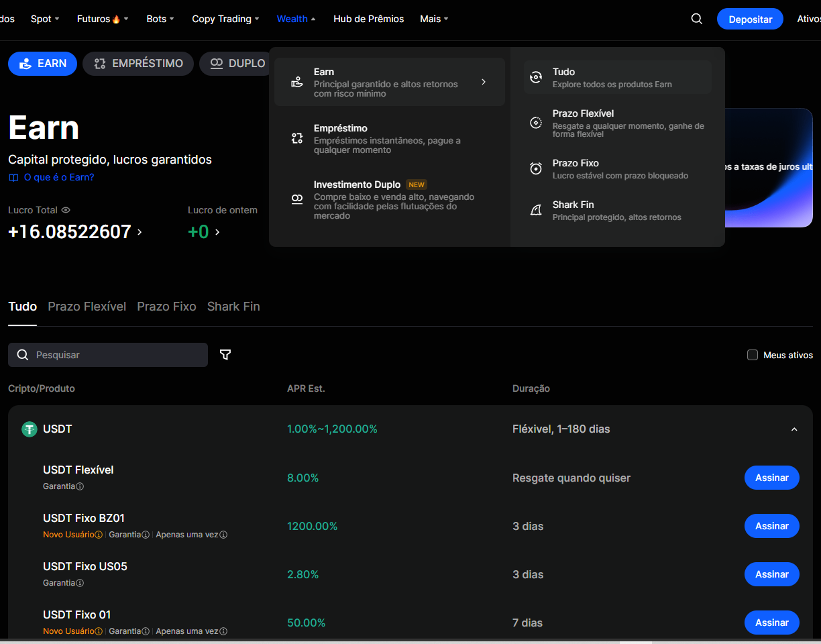The height and width of the screenshot is (644, 821).
Task: Click the info icon beside Novo Usuário for BZ01
Action: tap(99, 535)
